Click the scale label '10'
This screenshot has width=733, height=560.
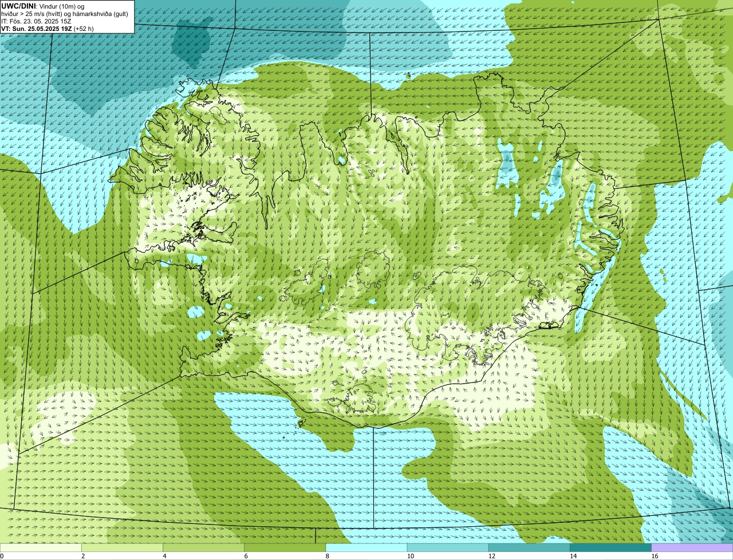pos(411,556)
